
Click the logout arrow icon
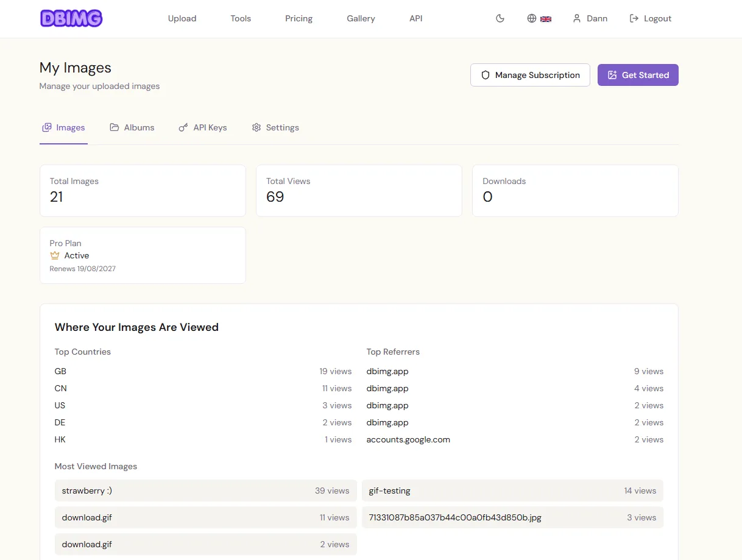coord(634,18)
